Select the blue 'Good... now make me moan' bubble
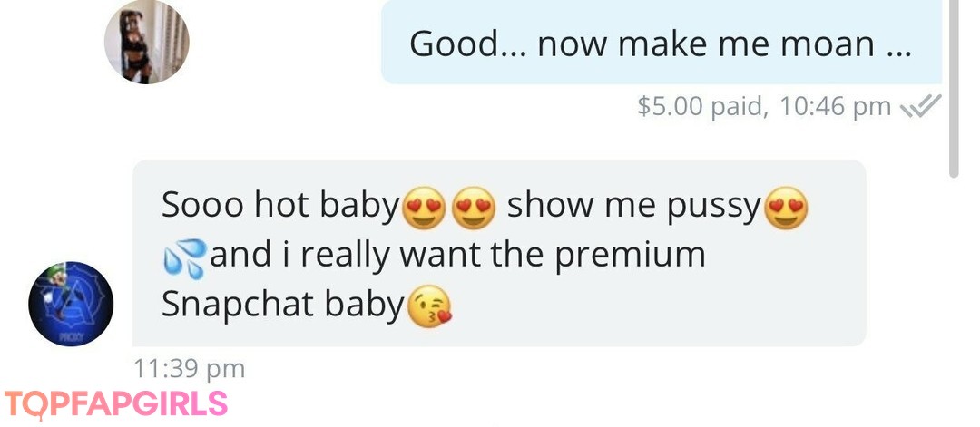The height and width of the screenshot is (427, 980). click(661, 42)
